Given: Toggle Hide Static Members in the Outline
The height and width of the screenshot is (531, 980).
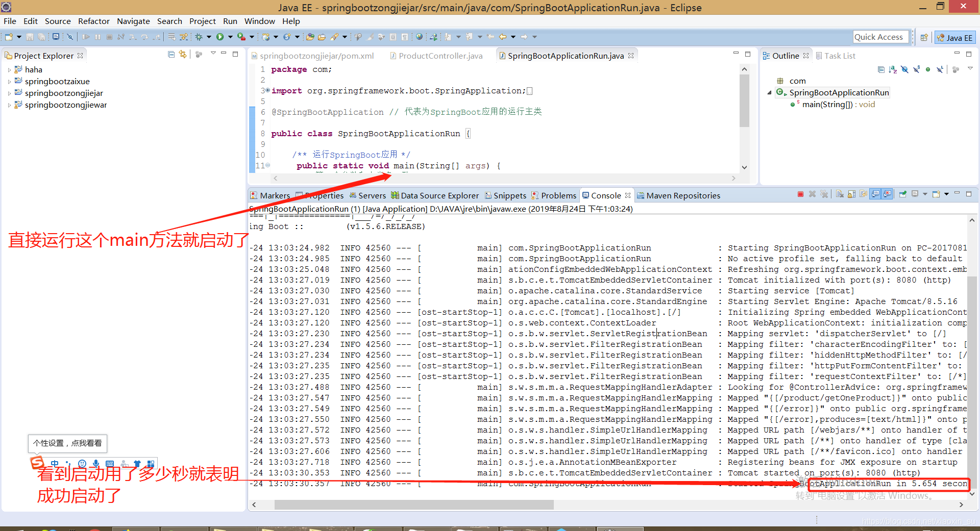Looking at the screenshot, I should tap(916, 69).
